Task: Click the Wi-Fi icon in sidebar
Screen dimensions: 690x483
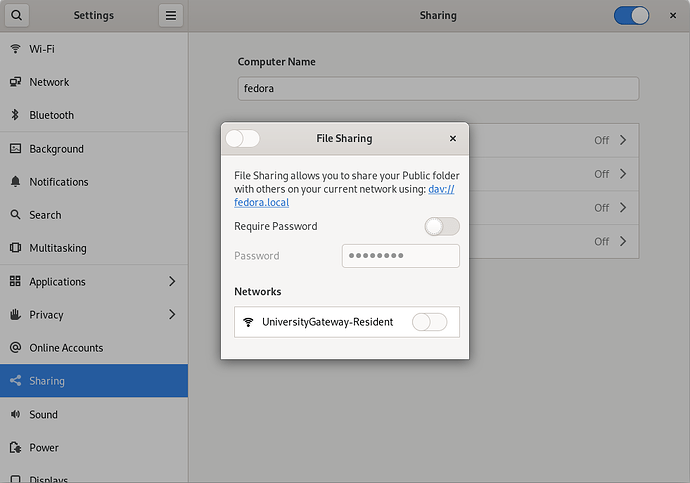Action: (15, 48)
